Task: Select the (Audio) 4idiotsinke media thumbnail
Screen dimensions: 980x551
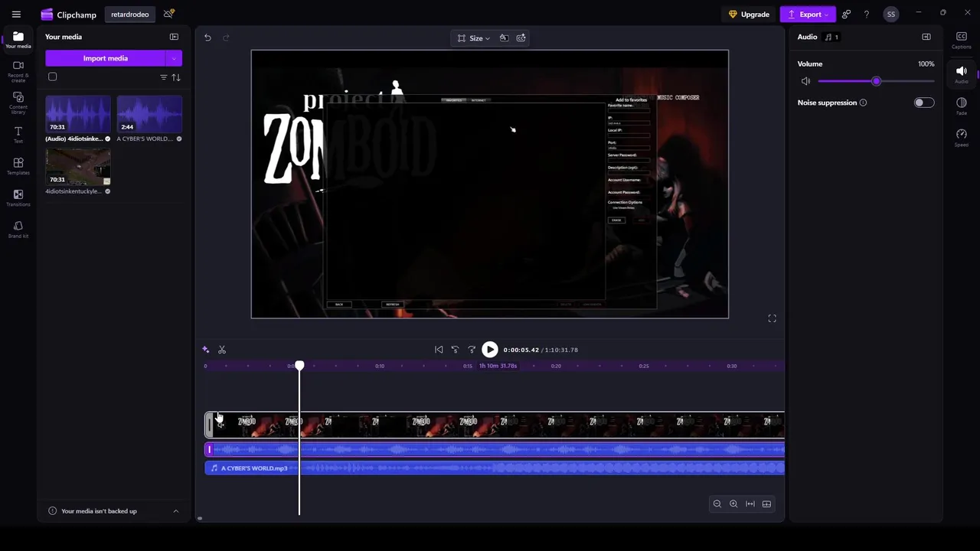Action: (x=77, y=113)
